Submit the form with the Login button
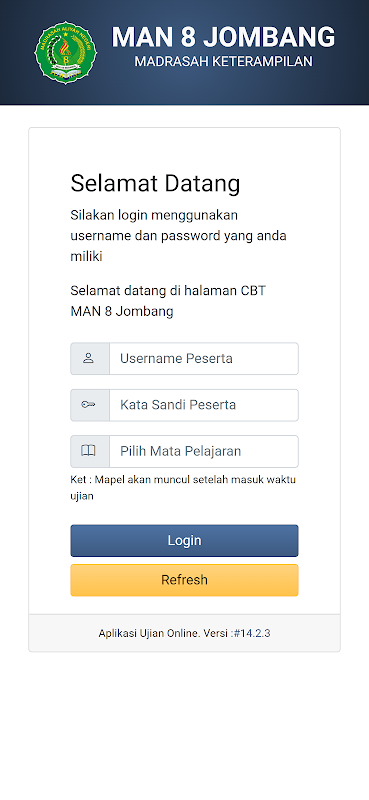This screenshot has width=369, height=800. tap(184, 541)
